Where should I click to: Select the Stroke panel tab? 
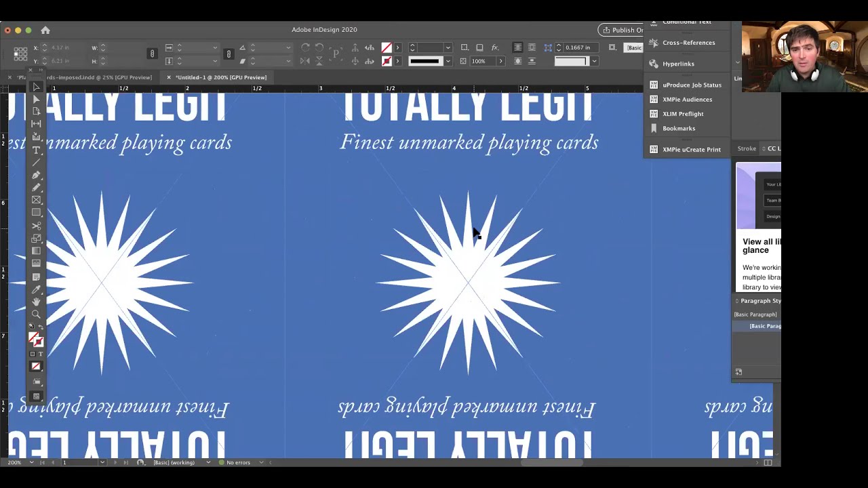pos(747,148)
